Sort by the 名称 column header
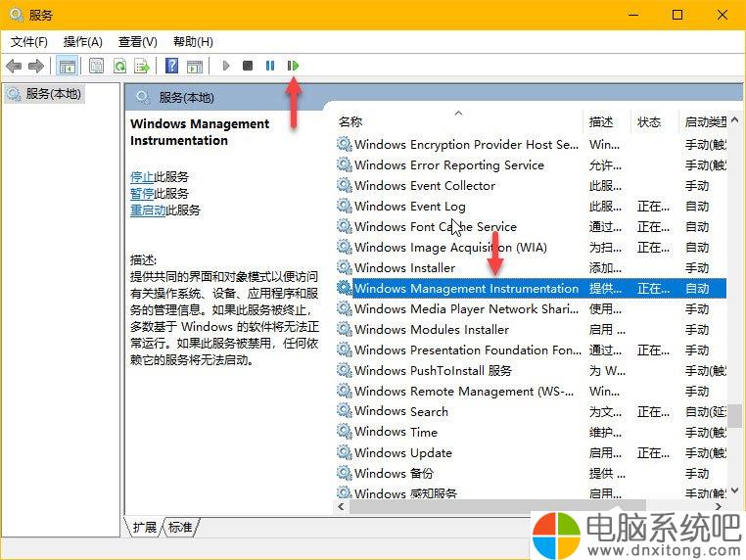This screenshot has width=746, height=560. click(458, 121)
